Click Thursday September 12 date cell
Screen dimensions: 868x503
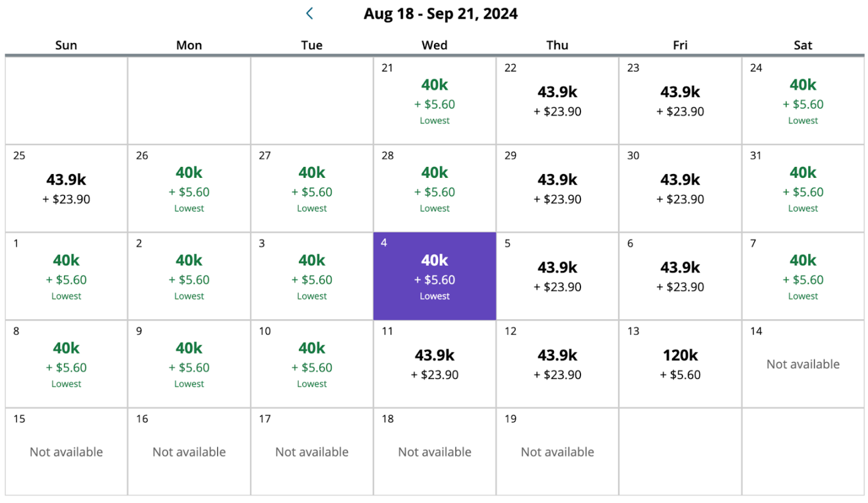coord(558,364)
